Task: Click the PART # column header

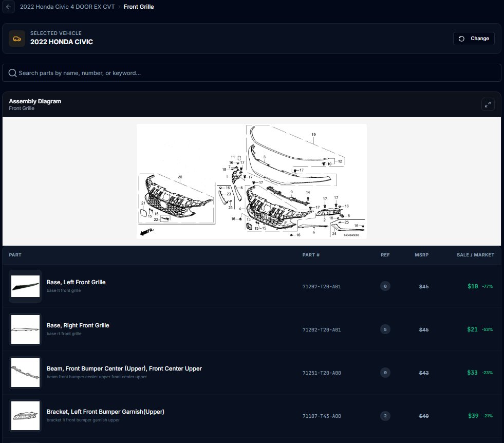Action: (x=311, y=254)
